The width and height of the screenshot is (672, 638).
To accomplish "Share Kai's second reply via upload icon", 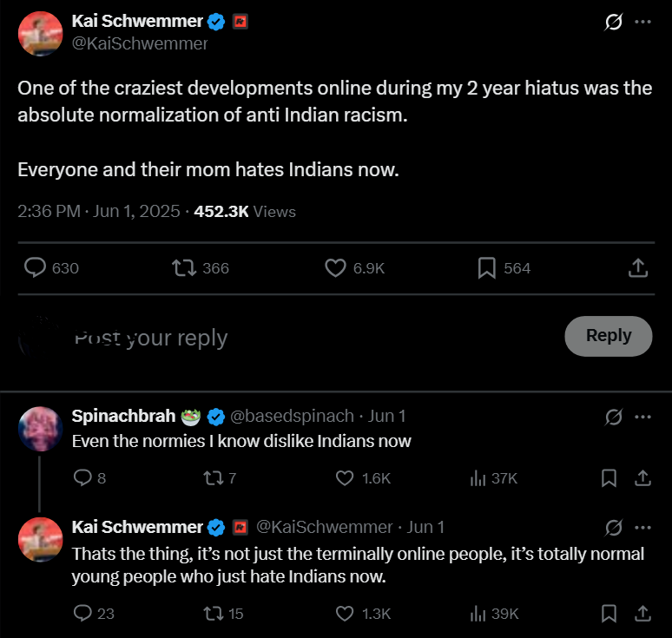I will click(x=642, y=614).
